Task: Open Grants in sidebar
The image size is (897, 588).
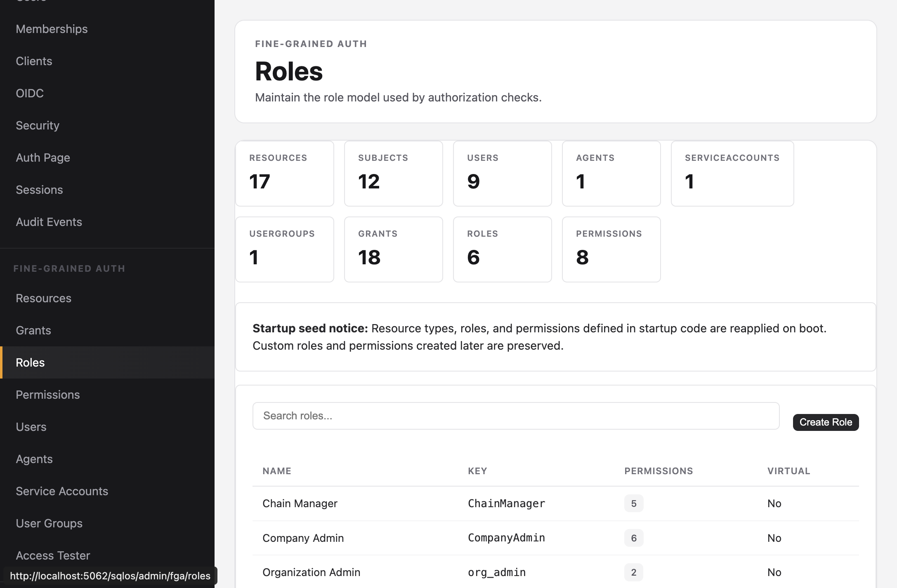Action: click(33, 330)
